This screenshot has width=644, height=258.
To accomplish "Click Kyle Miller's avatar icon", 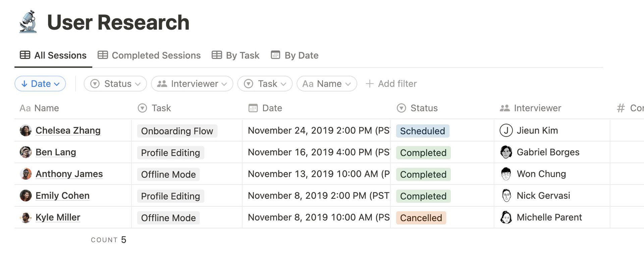I will pos(25,217).
